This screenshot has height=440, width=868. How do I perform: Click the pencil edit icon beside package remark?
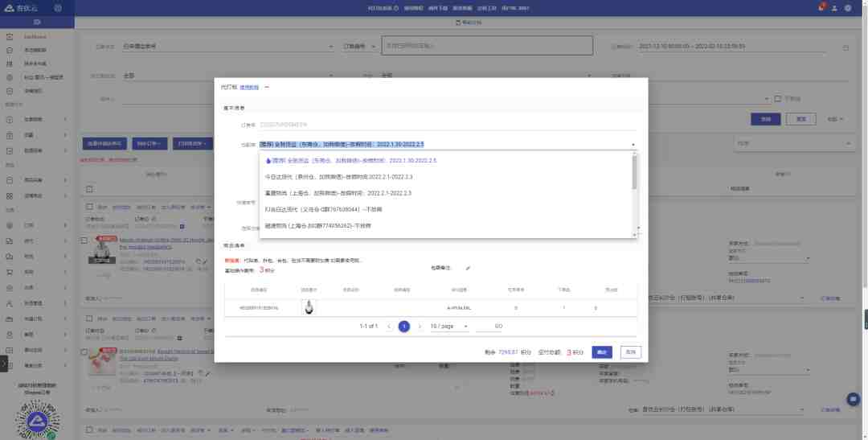(x=468, y=268)
